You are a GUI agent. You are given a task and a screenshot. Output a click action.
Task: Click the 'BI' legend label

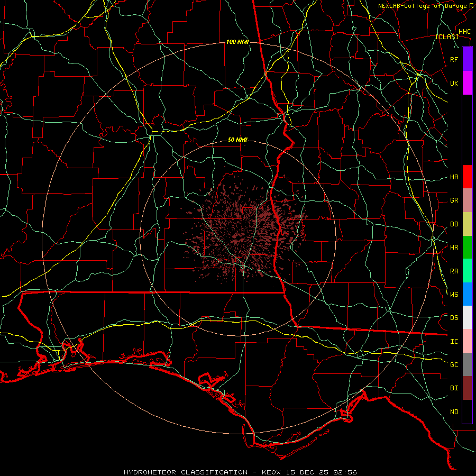454,388
